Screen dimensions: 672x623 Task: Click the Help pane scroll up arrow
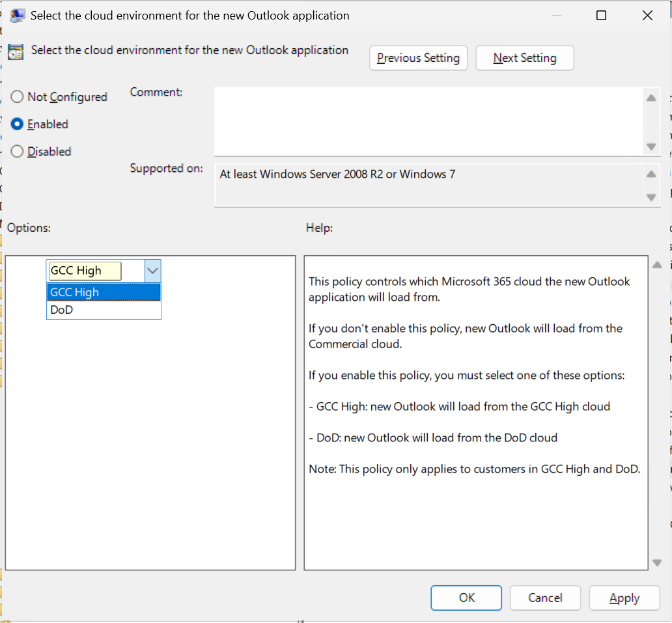point(657,265)
